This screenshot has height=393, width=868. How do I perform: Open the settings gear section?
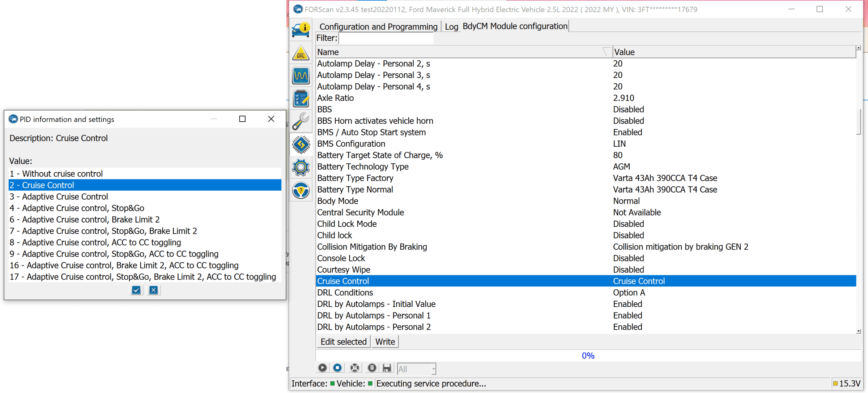301,167
